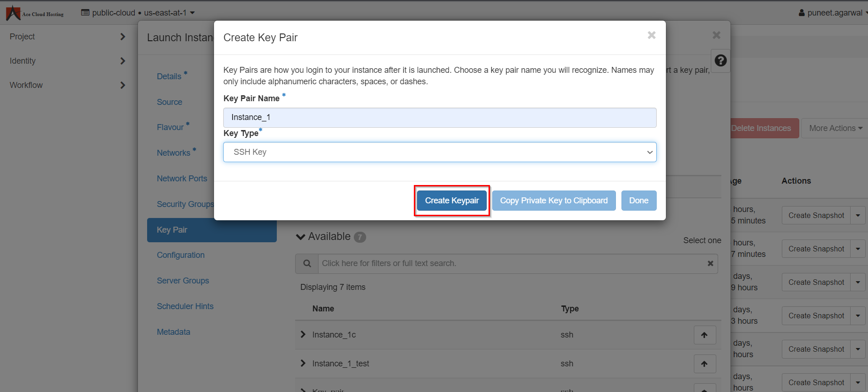
Task: Click the search magnifier icon in filter bar
Action: pyautogui.click(x=307, y=264)
